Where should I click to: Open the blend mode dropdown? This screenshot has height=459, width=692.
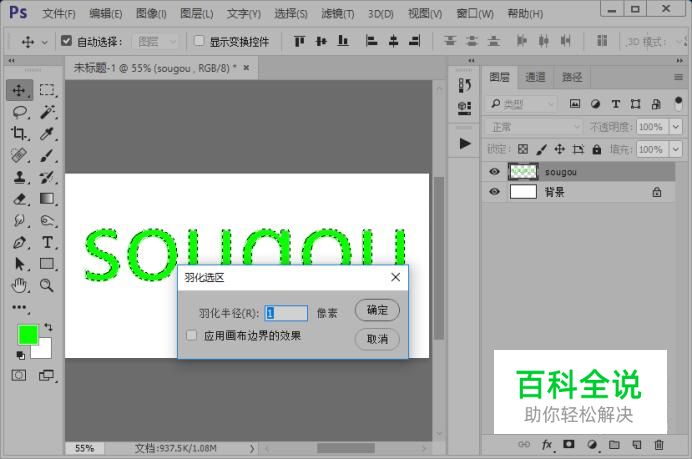[534, 128]
